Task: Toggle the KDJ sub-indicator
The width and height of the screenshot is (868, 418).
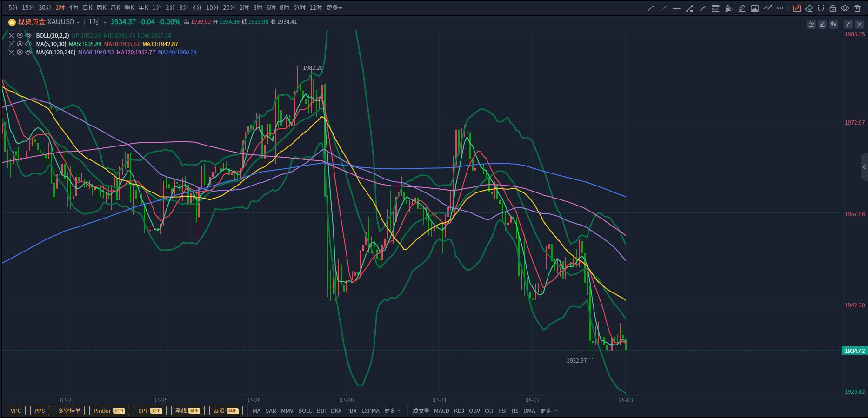Action: coord(459,411)
